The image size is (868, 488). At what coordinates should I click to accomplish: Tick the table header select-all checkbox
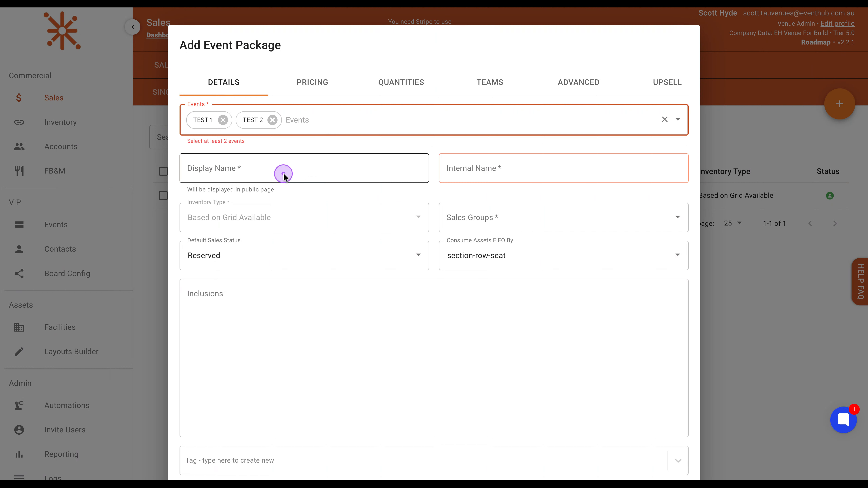(x=163, y=171)
